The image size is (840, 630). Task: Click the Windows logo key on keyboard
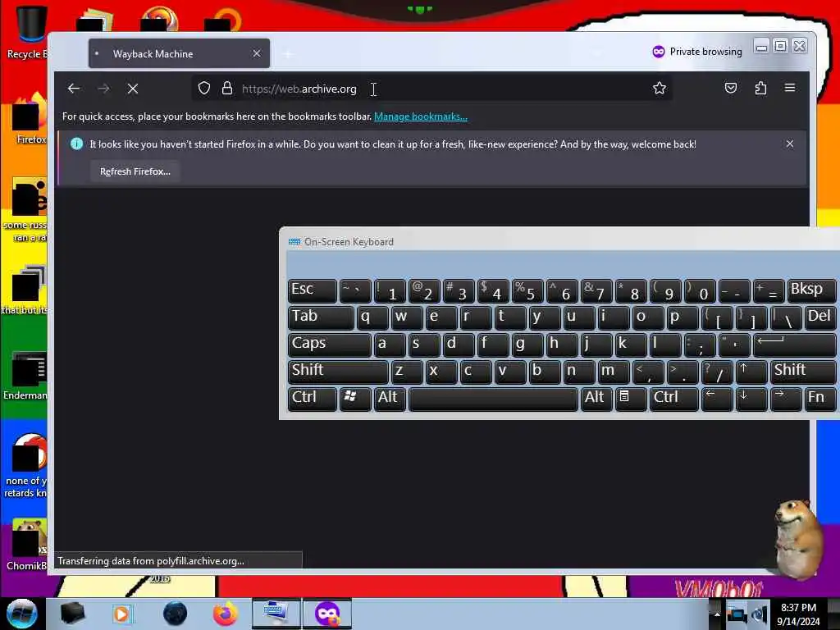354,399
